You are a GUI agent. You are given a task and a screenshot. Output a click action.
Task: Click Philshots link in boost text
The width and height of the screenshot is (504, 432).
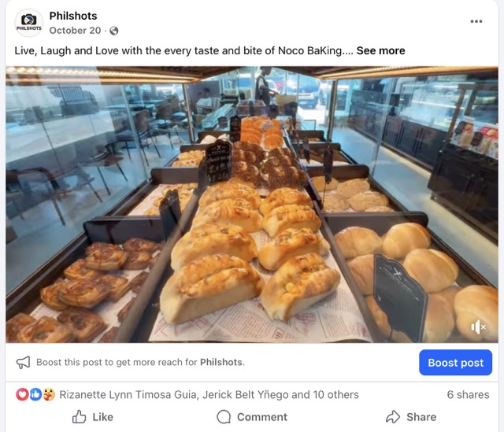coord(220,363)
